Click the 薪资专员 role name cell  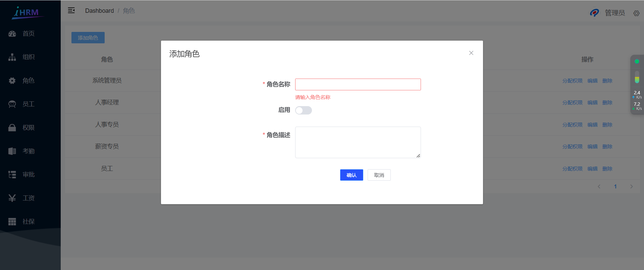click(x=107, y=146)
